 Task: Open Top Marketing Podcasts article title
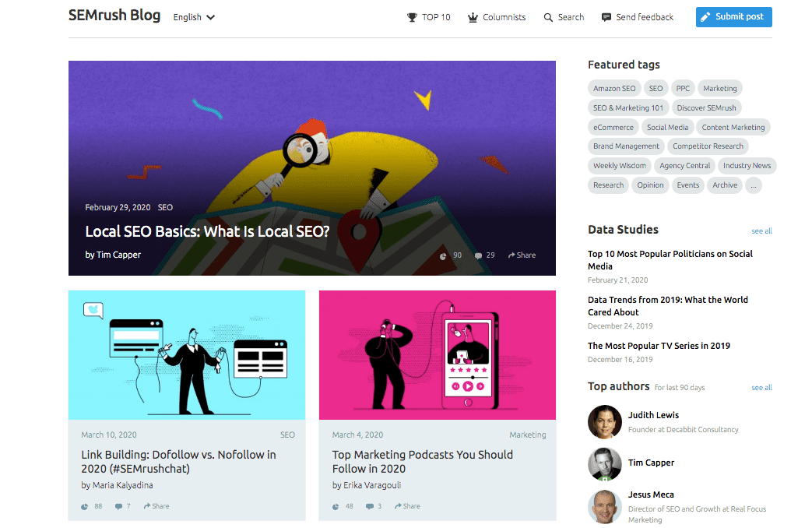click(x=423, y=462)
